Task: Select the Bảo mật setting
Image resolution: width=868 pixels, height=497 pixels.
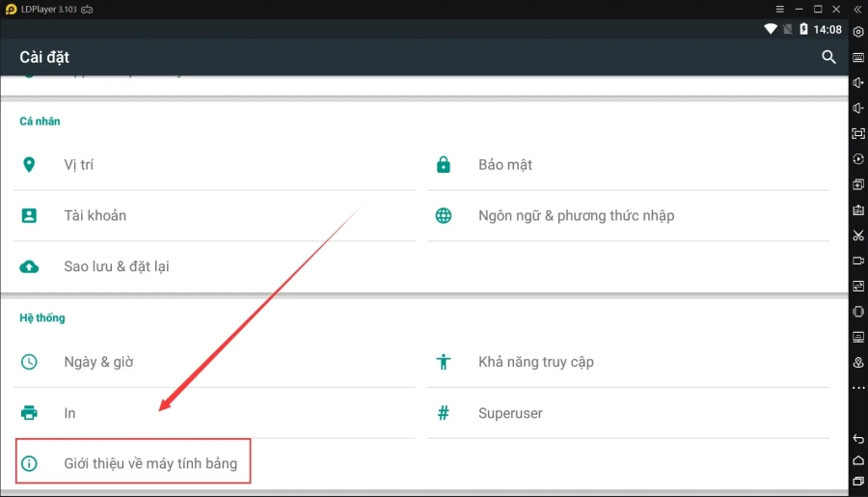Action: coord(504,165)
